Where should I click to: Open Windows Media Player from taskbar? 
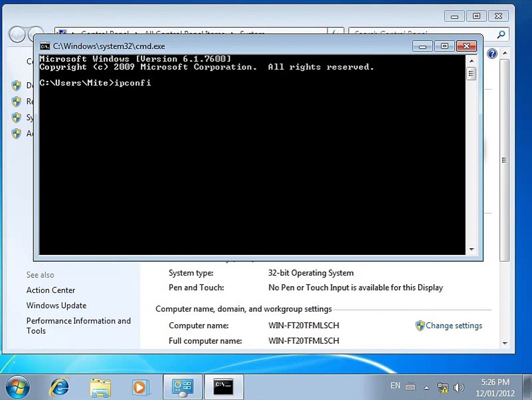click(x=141, y=387)
